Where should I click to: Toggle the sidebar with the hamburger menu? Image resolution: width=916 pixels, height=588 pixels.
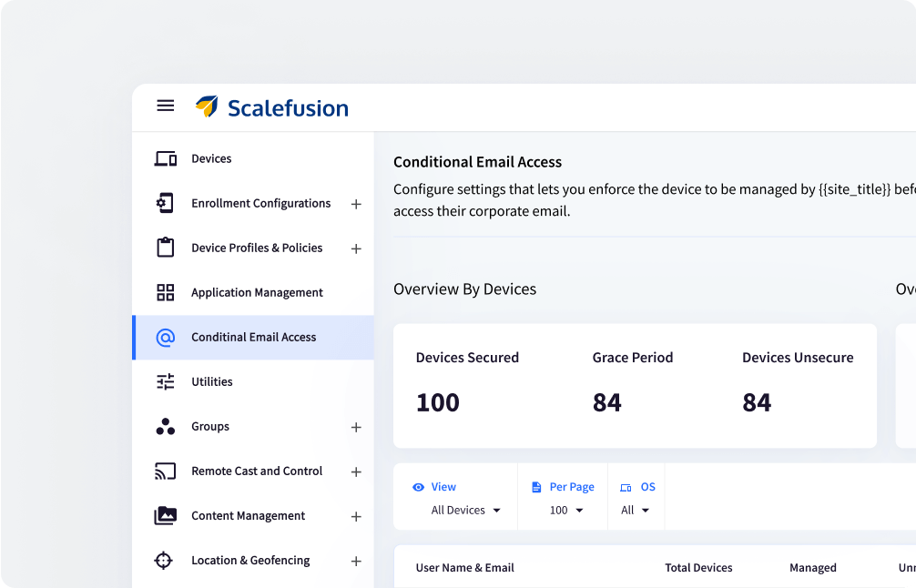pos(166,106)
